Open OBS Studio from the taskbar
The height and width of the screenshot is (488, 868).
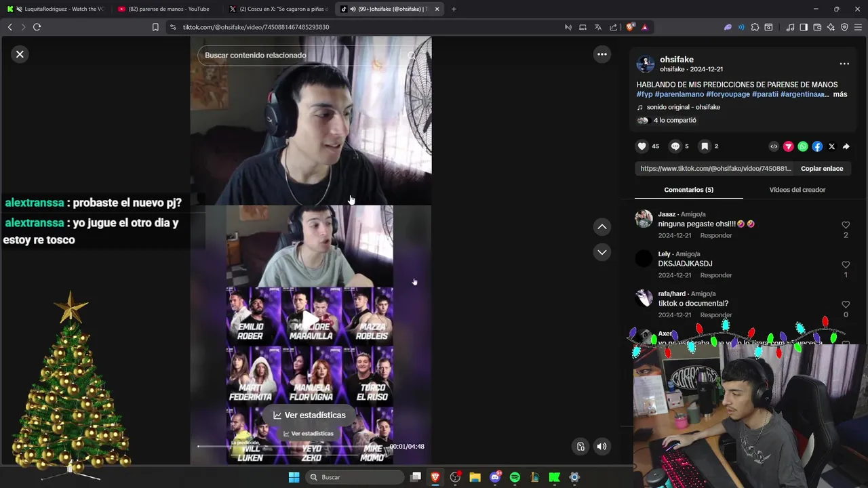[x=455, y=477]
